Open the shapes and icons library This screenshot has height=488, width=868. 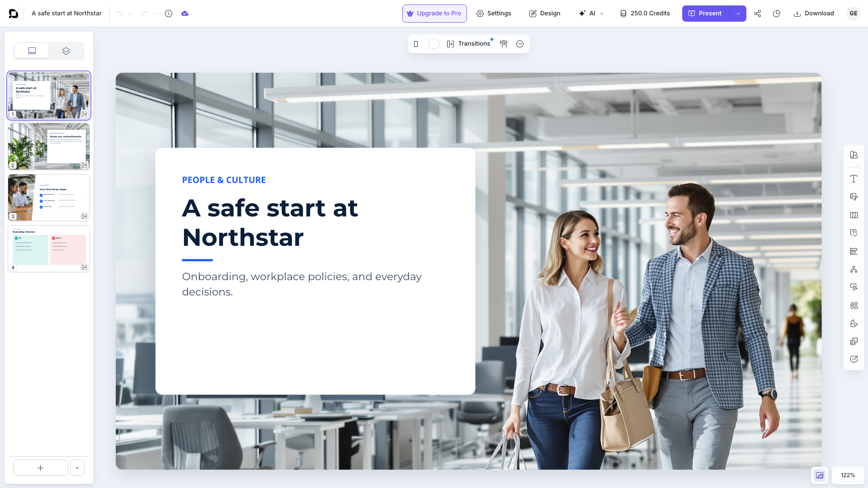[x=854, y=305]
